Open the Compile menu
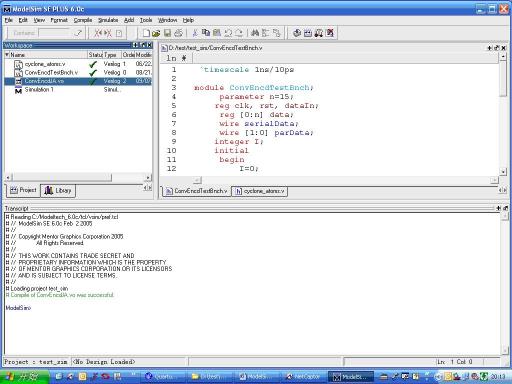Viewport: 512px width, 384px height. coord(83,20)
